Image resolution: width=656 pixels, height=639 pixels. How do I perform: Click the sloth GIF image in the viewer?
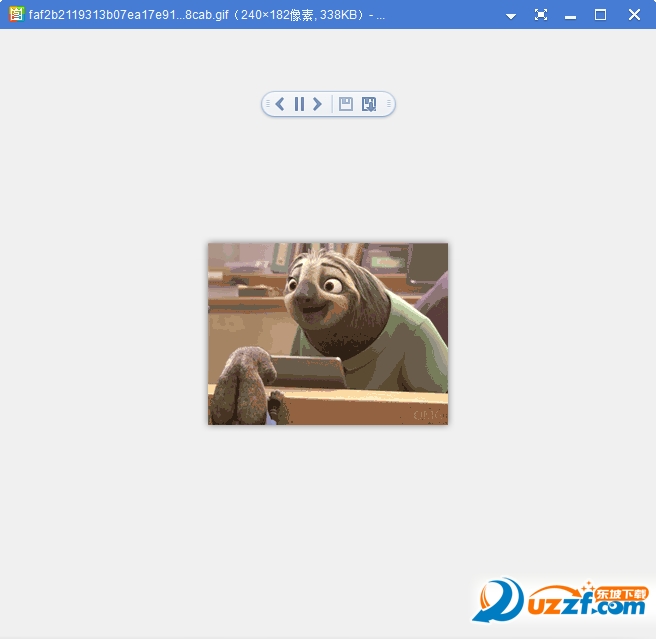328,334
